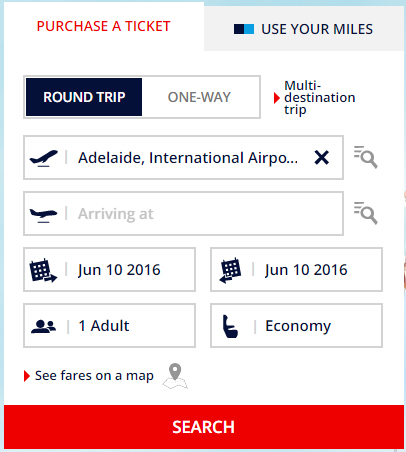Click the departure date calendar icon
Viewport: 406px width, 452px height.
[43, 270]
